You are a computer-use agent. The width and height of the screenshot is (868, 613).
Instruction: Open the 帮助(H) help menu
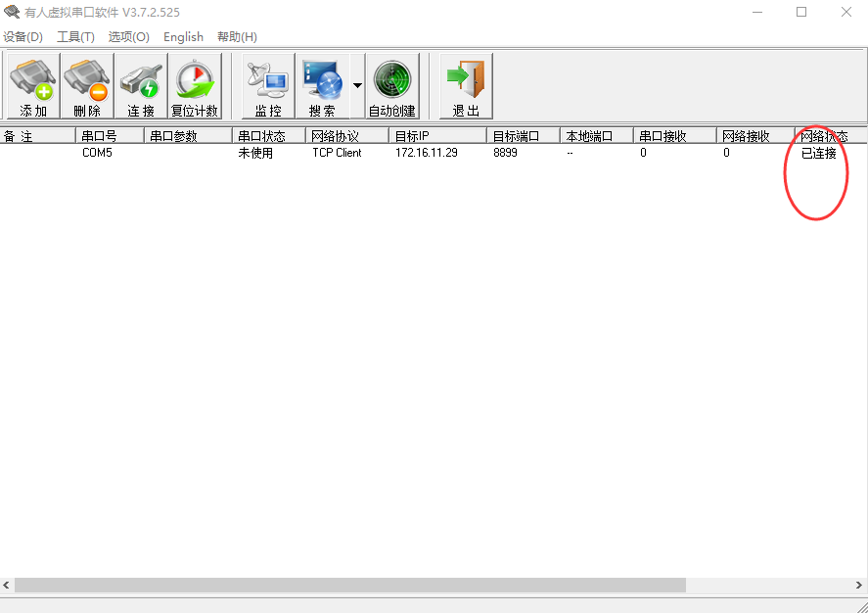(x=237, y=37)
